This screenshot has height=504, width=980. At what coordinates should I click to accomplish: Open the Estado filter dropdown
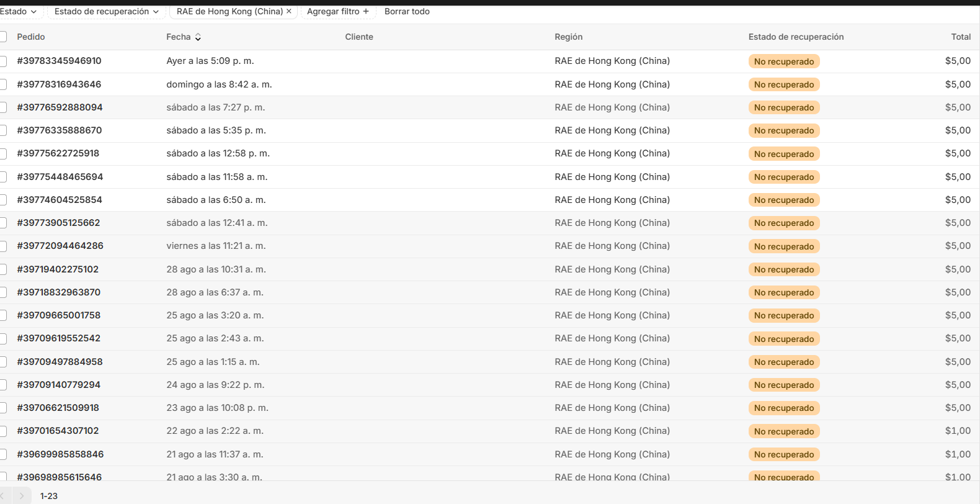[x=19, y=11]
